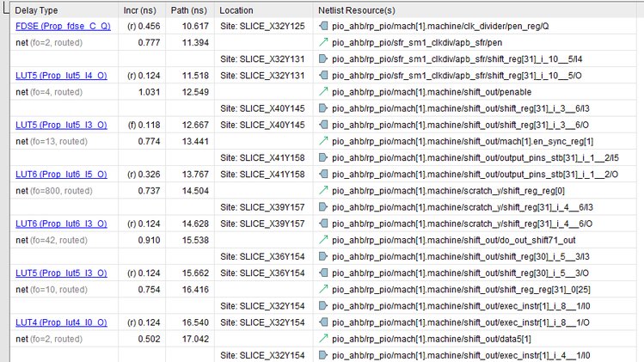
Task: Open the LUT6 (Prop_lut6_I3_O) link
Action: 61,224
